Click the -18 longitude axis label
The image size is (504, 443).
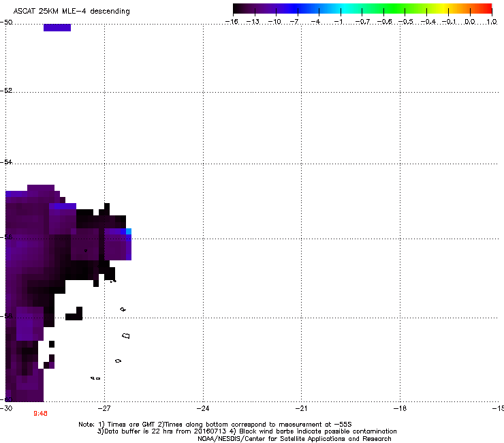(400, 408)
